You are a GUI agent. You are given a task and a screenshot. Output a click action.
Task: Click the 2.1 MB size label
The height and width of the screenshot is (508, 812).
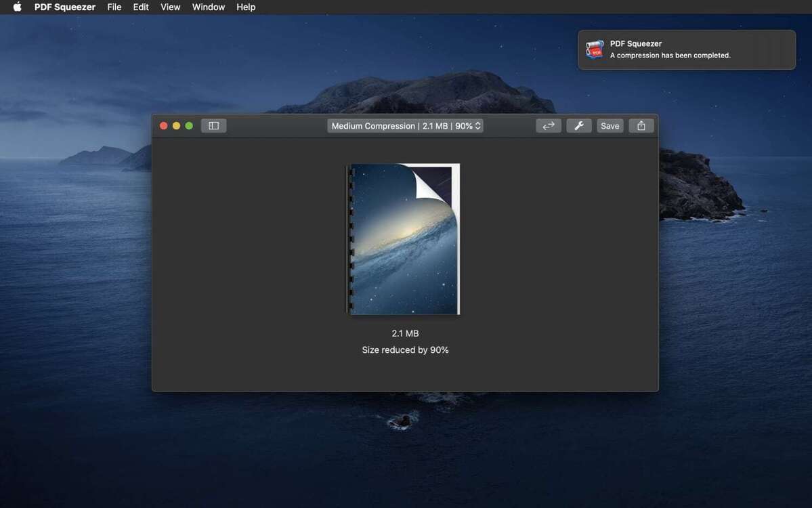pos(405,333)
